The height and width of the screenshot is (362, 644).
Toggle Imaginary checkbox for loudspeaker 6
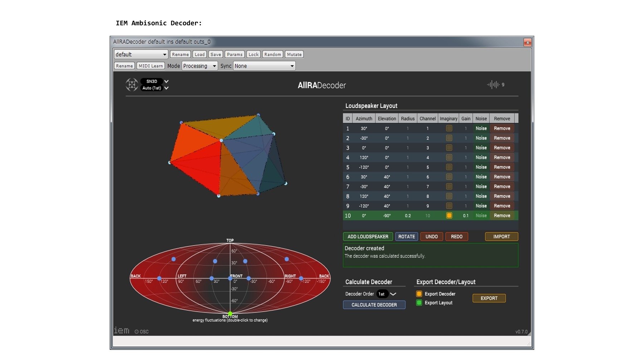(x=449, y=177)
